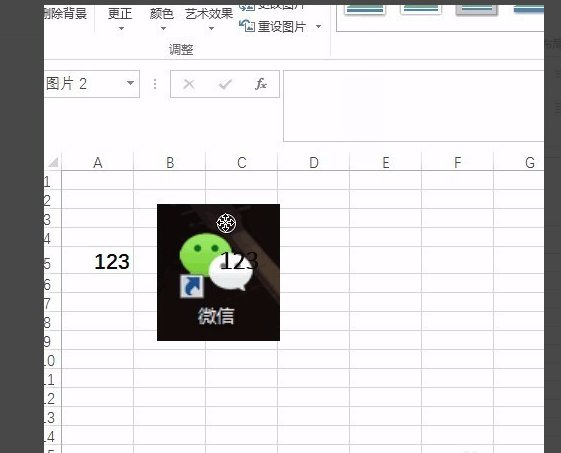Select column D header

314,162
